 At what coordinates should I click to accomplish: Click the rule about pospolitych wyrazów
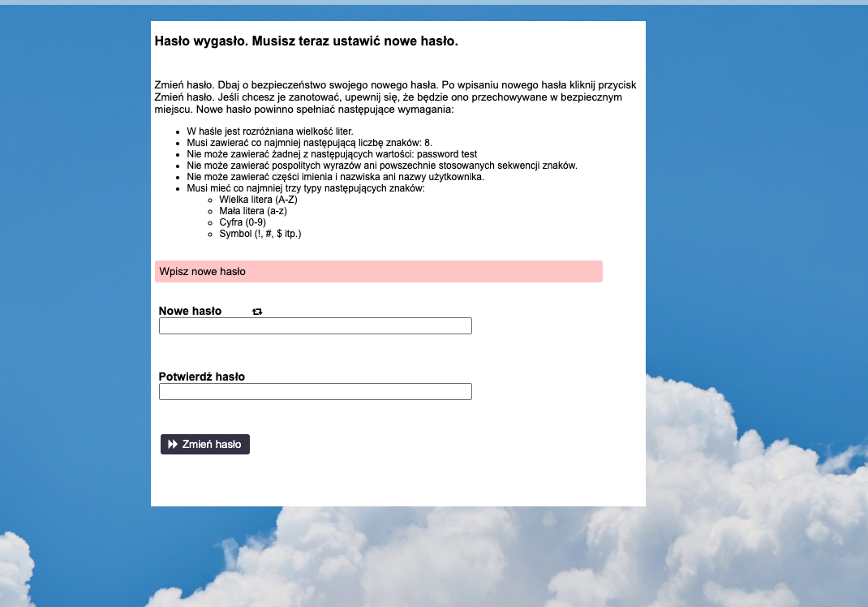(381, 166)
